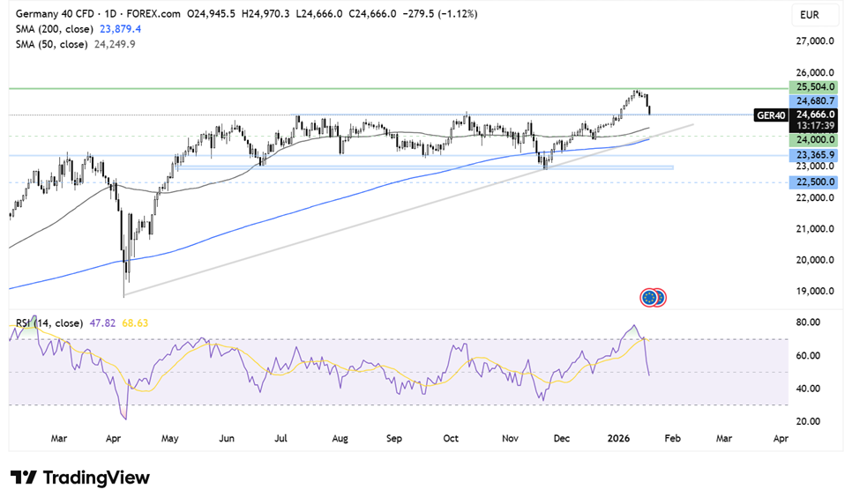Select the GER40 symbol price tag
Screen dimensions: 852x504
(x=769, y=115)
